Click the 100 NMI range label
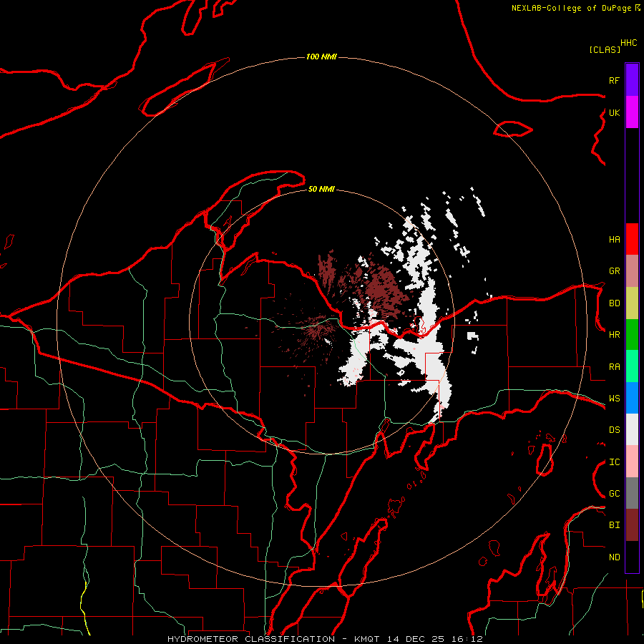This screenshot has width=644, height=644. coord(321,57)
